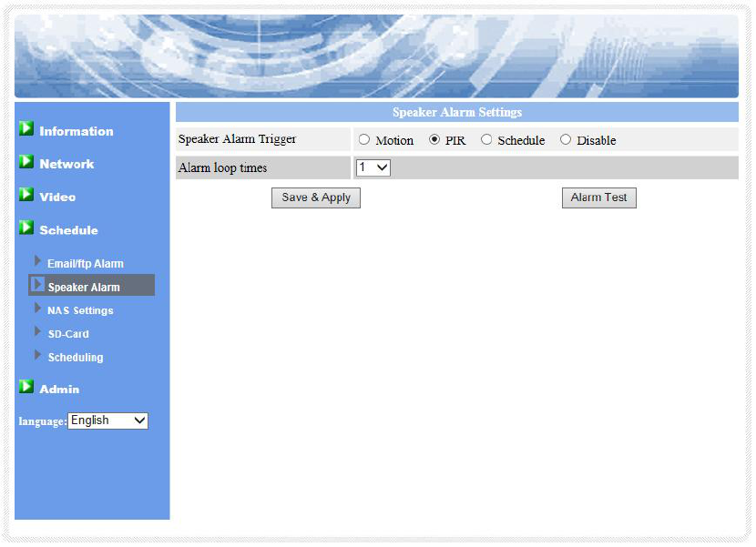Image resolution: width=756 pixels, height=547 pixels.
Task: Click the triangle icon next to NAS Settings
Action: click(37, 308)
